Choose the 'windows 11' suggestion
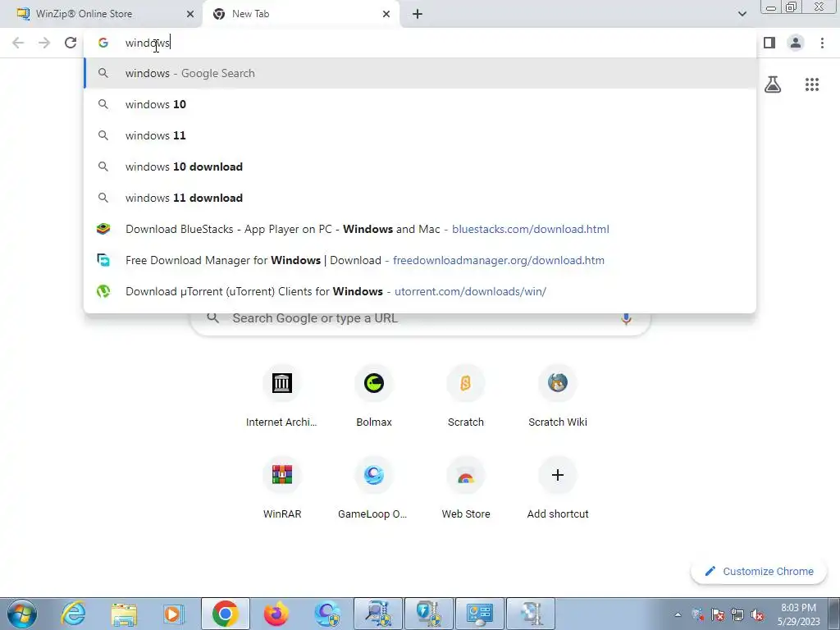The image size is (840, 630). [420, 135]
